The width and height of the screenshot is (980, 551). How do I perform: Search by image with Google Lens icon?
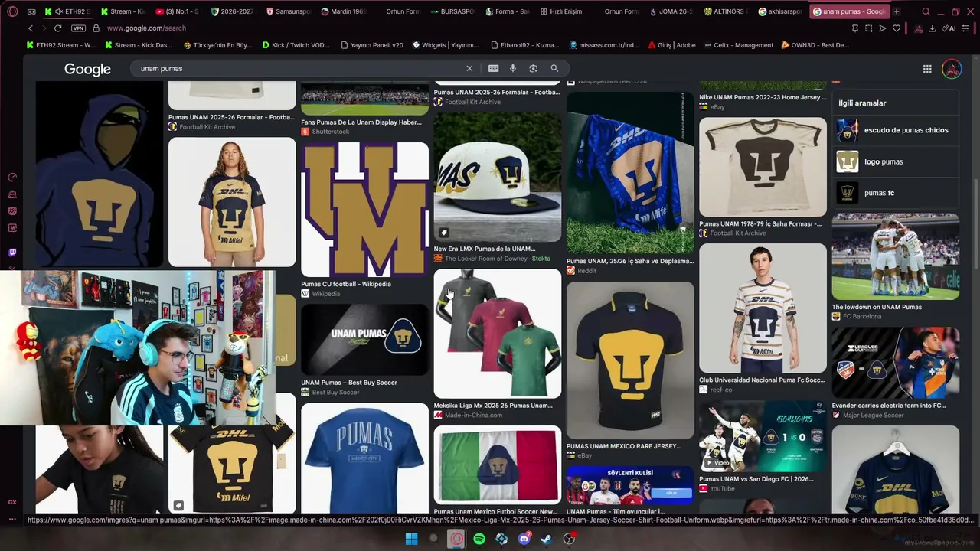point(533,68)
